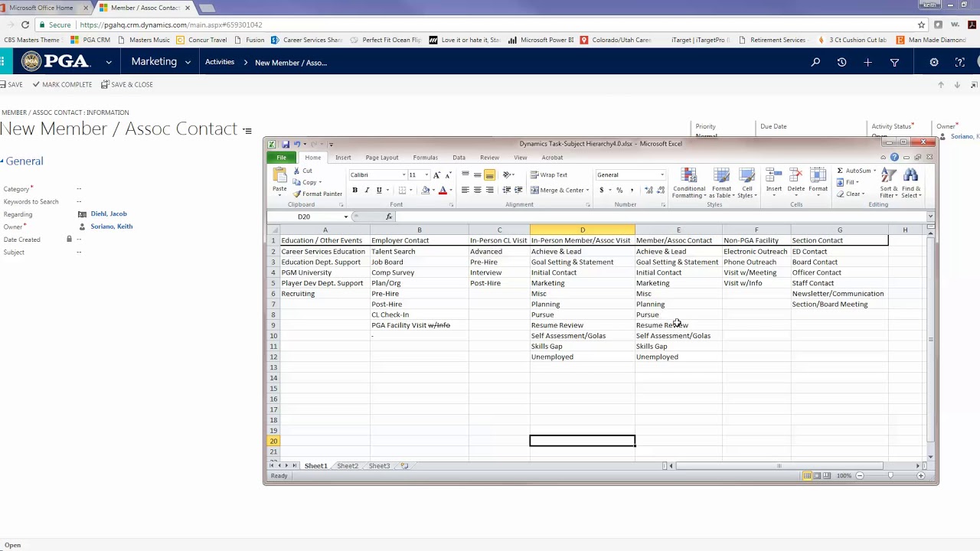Click the Excel formula bar input
Image resolution: width=980 pixels, height=551 pixels.
coord(660,217)
